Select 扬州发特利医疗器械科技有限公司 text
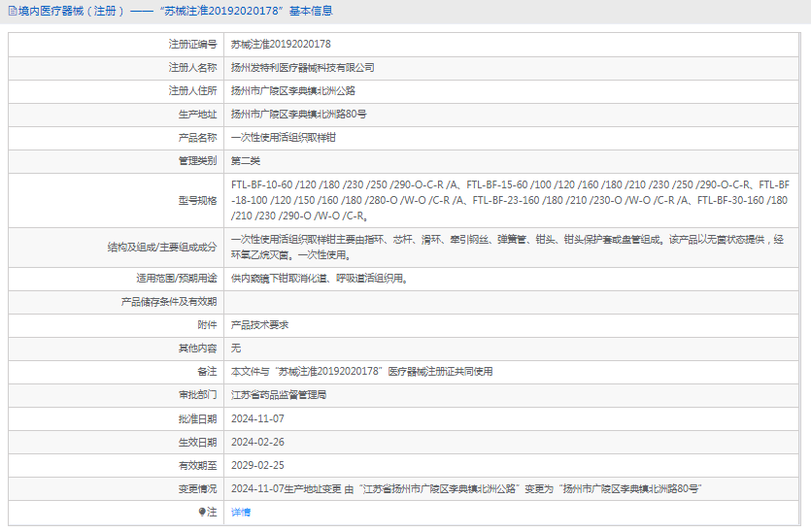The height and width of the screenshot is (532, 811). tap(303, 68)
